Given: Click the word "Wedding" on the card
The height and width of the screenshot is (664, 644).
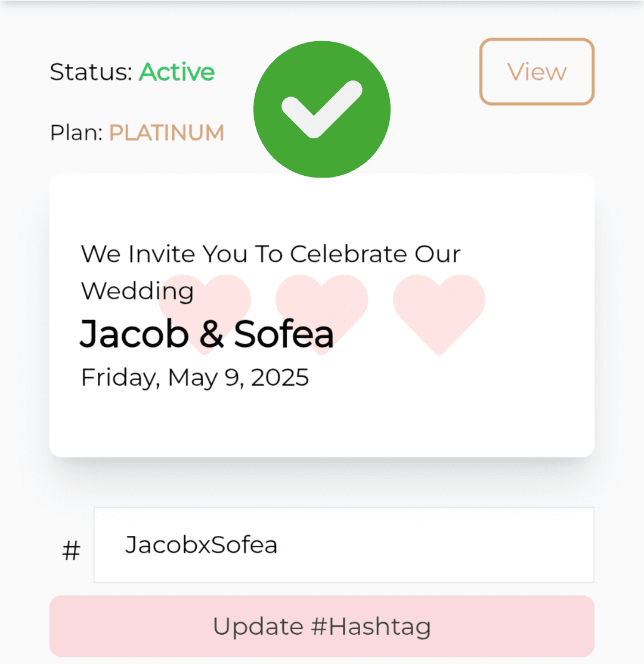Looking at the screenshot, I should pyautogui.click(x=137, y=291).
